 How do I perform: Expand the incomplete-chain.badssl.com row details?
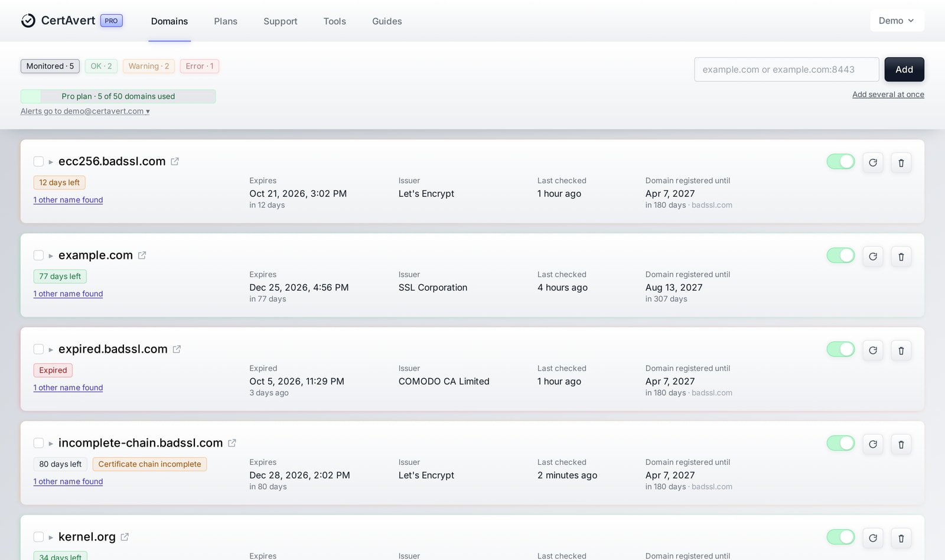[51, 444]
